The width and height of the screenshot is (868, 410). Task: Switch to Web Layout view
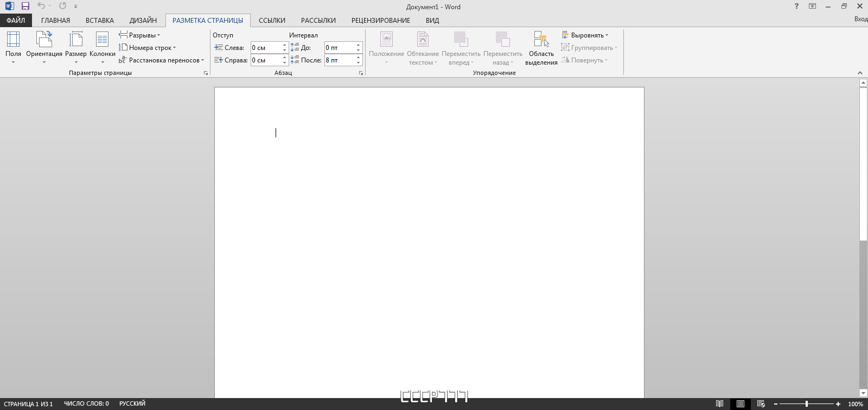(761, 403)
